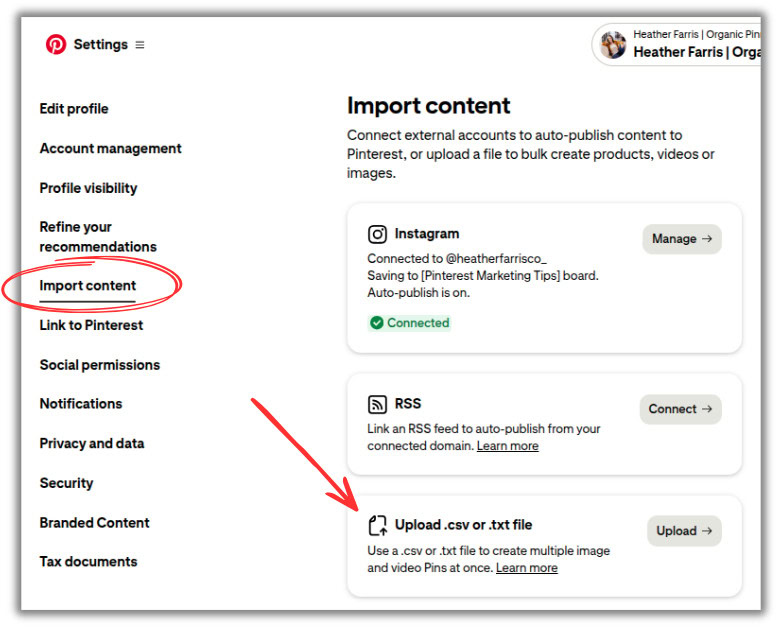The height and width of the screenshot is (627, 782).
Task: Click Connect button for RSS
Action: (x=680, y=409)
